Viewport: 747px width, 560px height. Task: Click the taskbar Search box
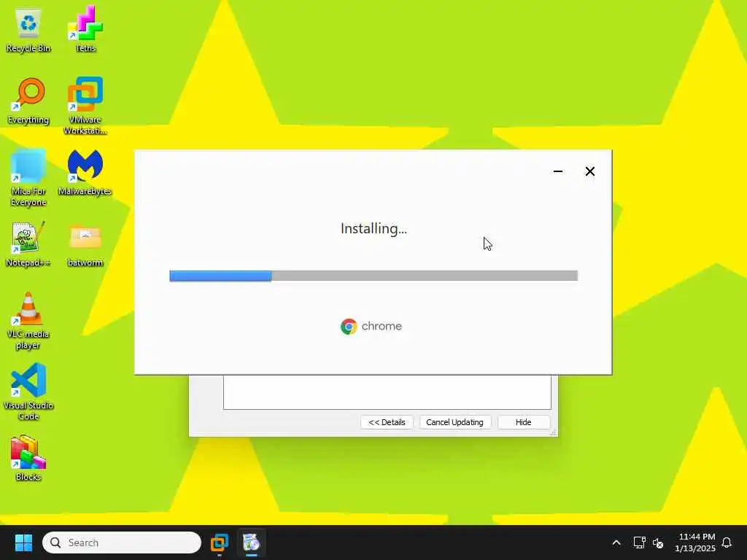(x=122, y=542)
